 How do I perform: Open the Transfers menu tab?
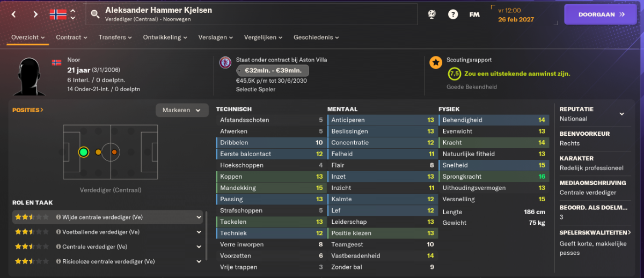pos(115,38)
